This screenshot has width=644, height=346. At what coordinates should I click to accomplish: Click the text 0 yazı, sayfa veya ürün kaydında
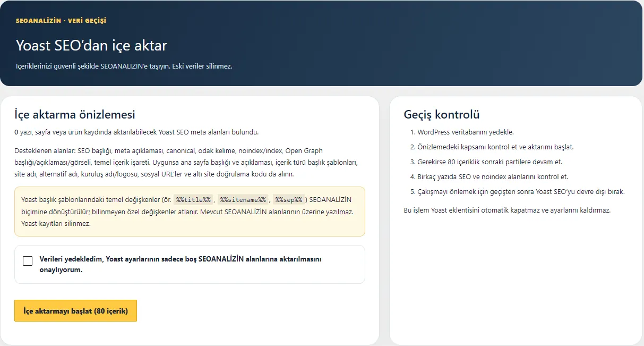click(x=136, y=132)
